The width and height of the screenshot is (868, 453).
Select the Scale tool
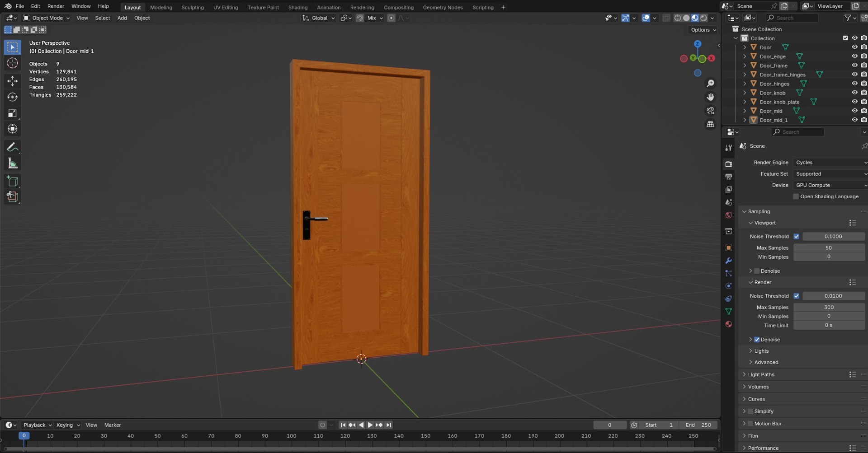[x=13, y=113]
